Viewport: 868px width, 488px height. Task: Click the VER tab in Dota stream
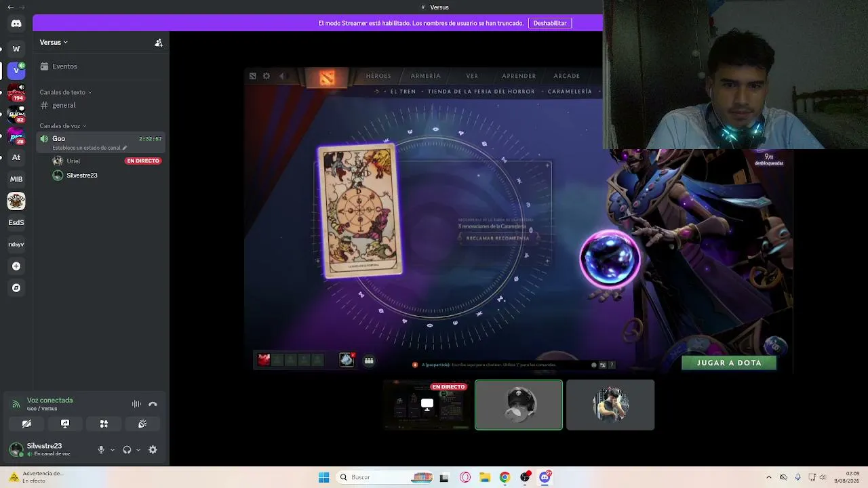click(472, 76)
